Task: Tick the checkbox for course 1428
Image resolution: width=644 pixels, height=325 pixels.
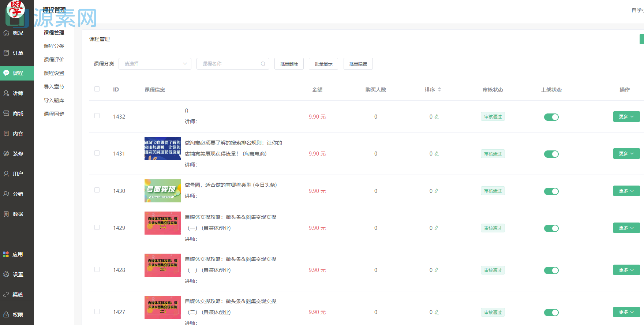Action: pos(97,269)
